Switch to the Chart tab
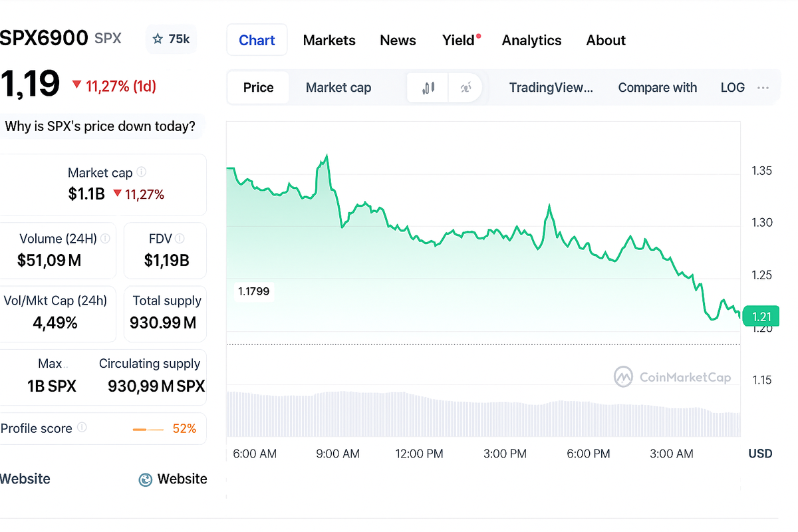 257,40
